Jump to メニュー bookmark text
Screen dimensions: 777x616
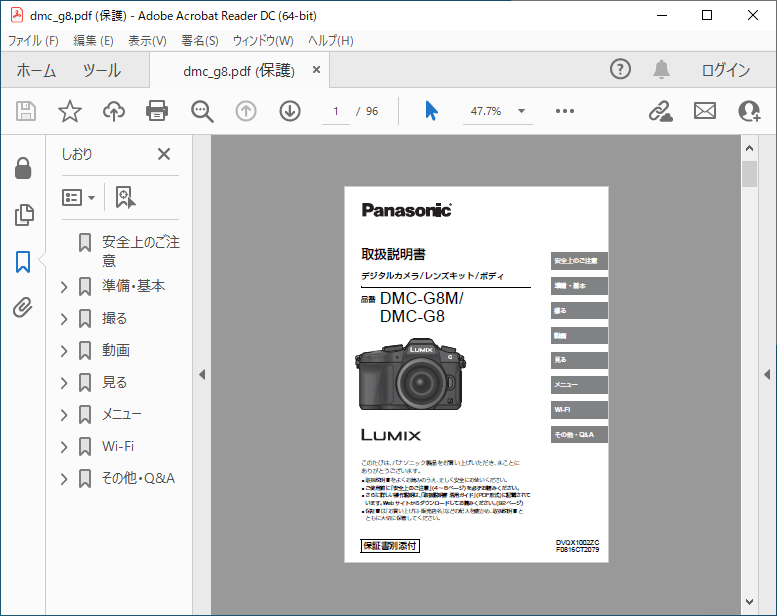[x=121, y=414]
